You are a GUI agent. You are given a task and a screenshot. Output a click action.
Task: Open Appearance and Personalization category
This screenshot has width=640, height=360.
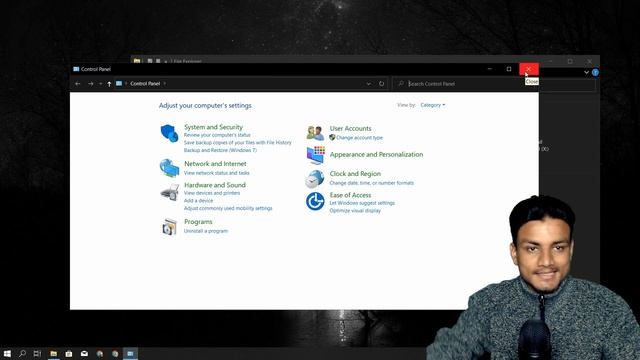[376, 154]
